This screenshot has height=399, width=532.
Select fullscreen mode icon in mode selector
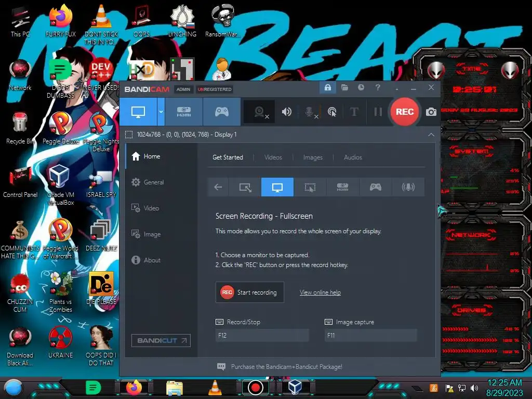coord(277,187)
